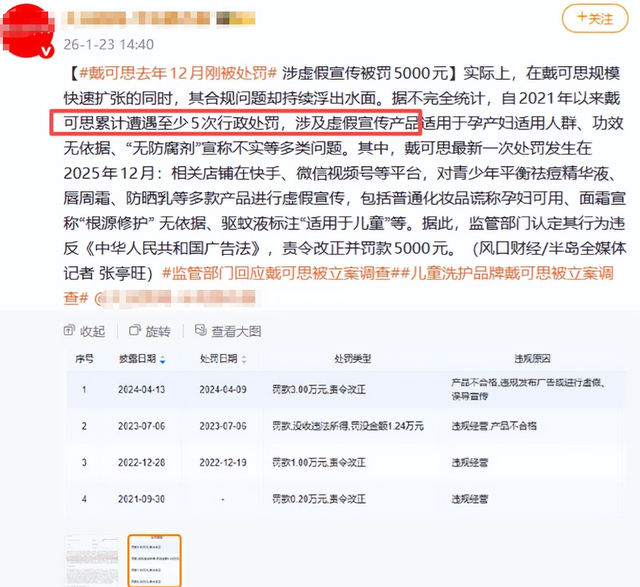Select 罚款1.00万元,责令改正 cell
Screen dimensions: 640x587
(319, 462)
